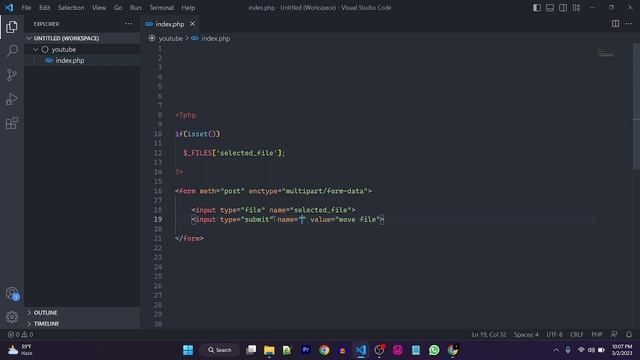Toggle secondary side bar layout icon
The height and width of the screenshot is (360, 640).
563,8
